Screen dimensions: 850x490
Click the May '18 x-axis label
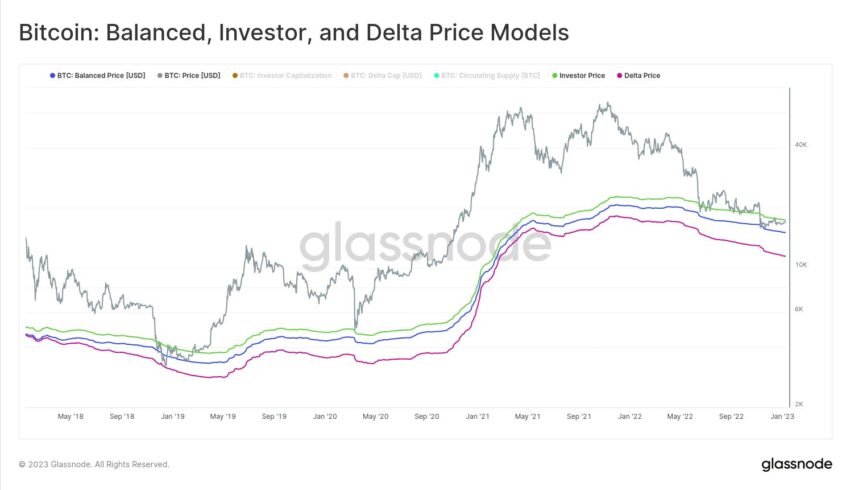click(x=70, y=416)
